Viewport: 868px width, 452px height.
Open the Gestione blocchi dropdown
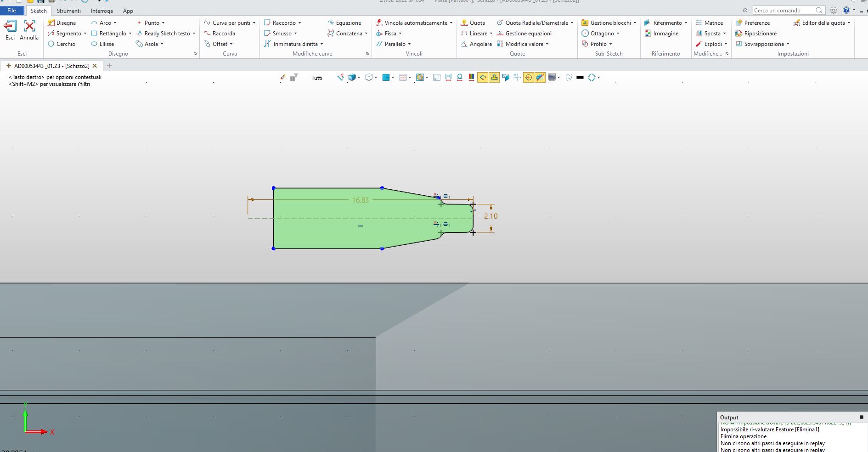click(635, 23)
